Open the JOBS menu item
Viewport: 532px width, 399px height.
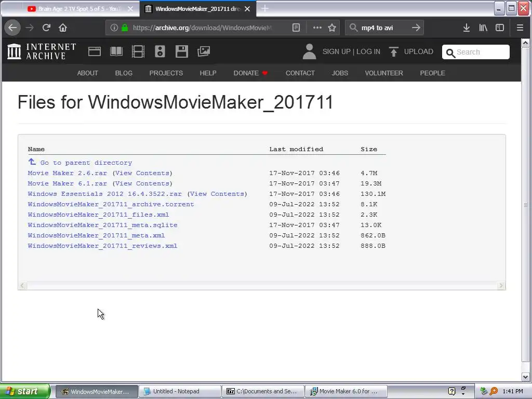tap(340, 73)
